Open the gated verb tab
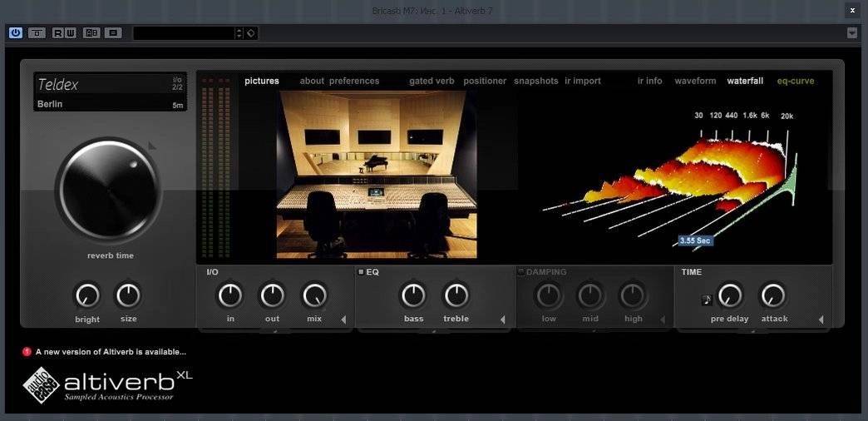 tap(432, 81)
